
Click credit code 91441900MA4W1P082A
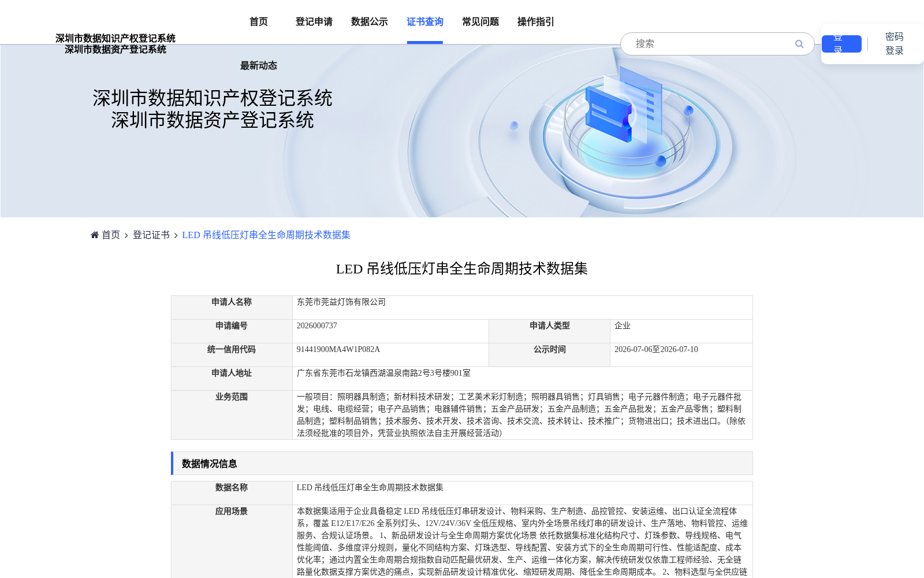click(338, 349)
